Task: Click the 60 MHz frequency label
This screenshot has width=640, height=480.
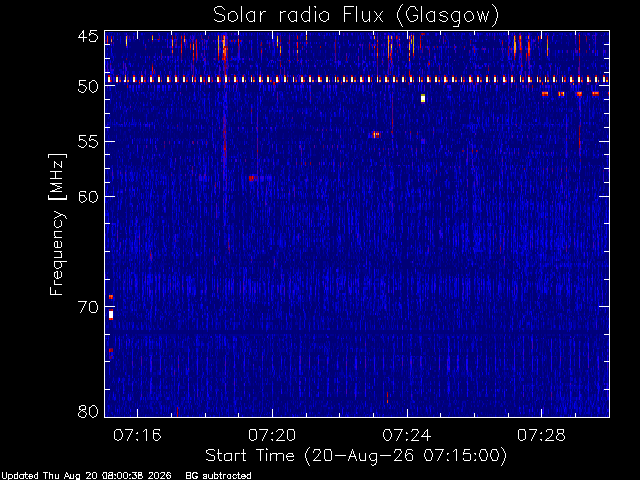Action: (x=88, y=197)
